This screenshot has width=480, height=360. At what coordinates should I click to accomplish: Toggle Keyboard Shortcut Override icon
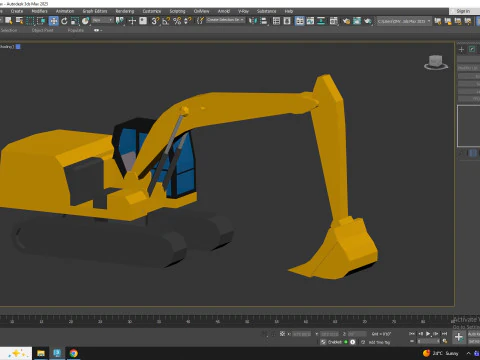pos(143,21)
